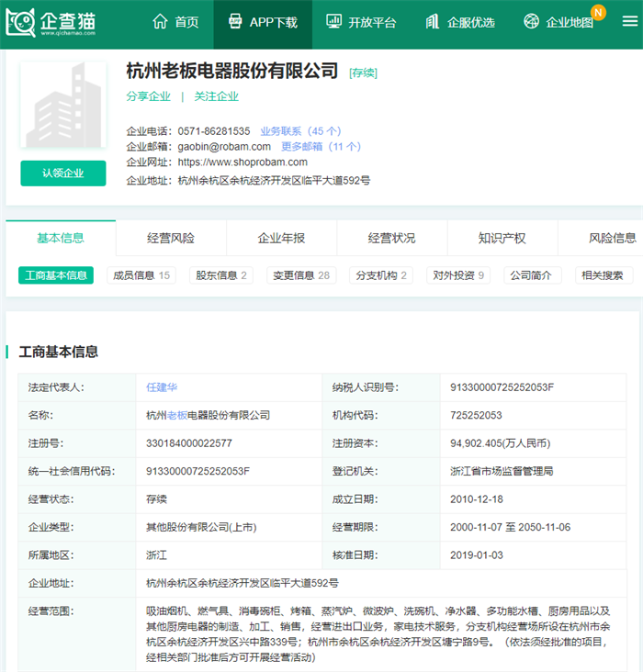Select 股东信息 2 sub-tab
The image size is (643, 672).
coord(221,275)
